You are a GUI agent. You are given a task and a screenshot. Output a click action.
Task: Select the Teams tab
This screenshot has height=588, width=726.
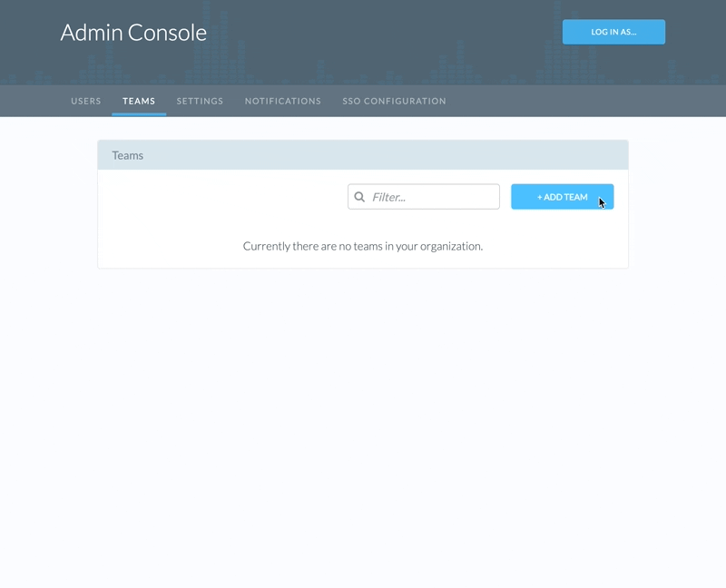139,101
